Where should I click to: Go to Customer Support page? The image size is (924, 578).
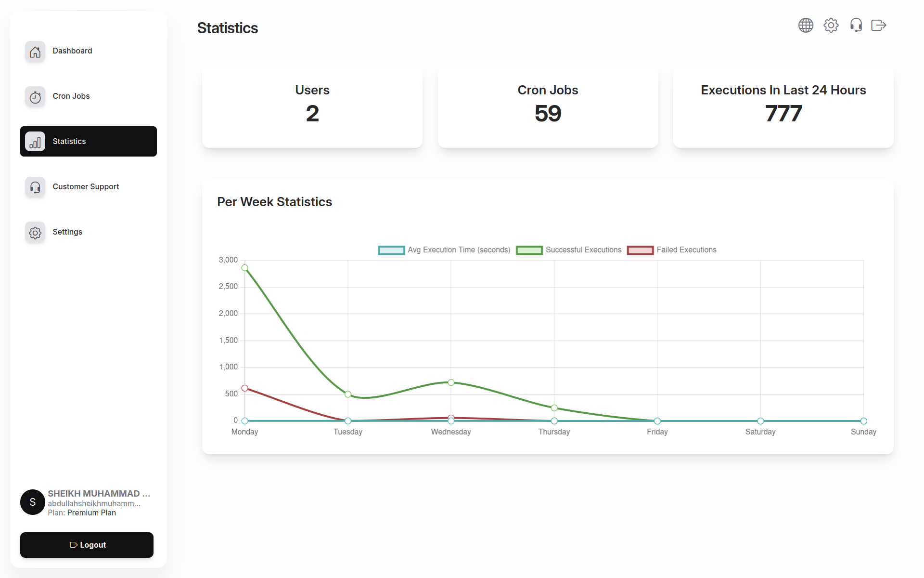click(x=86, y=187)
